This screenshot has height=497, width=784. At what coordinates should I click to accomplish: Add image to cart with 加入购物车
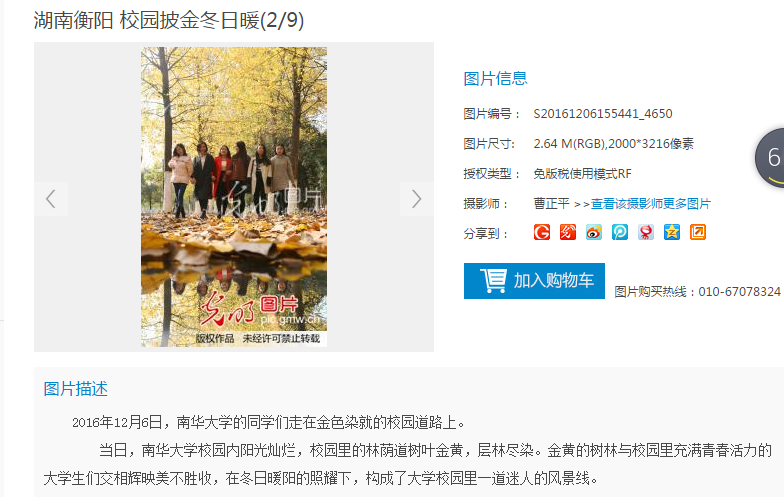point(534,281)
